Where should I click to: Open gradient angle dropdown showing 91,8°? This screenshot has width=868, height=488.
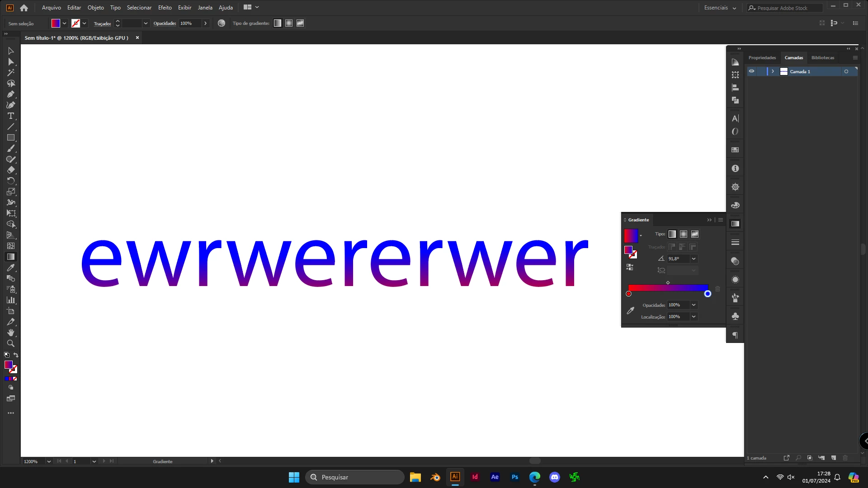point(693,259)
